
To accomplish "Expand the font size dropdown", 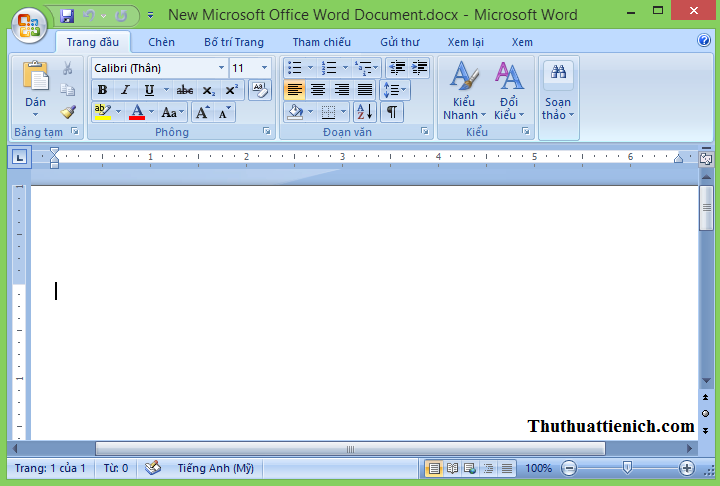I will [264, 68].
